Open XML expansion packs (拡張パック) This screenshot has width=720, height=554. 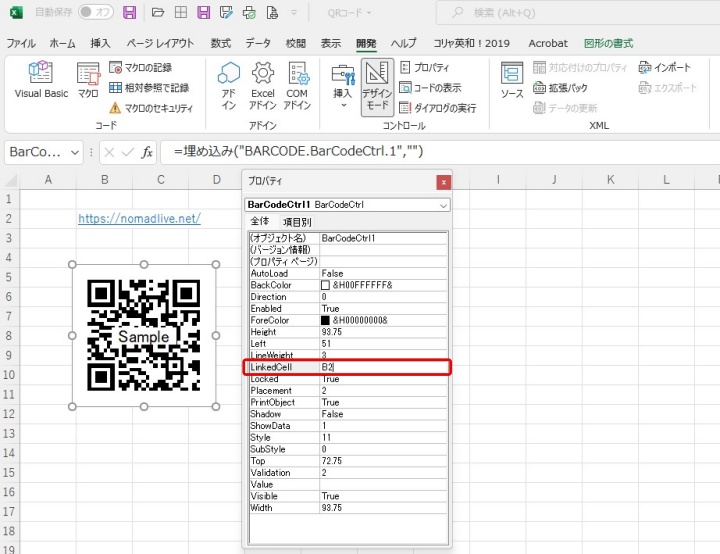coord(560,87)
